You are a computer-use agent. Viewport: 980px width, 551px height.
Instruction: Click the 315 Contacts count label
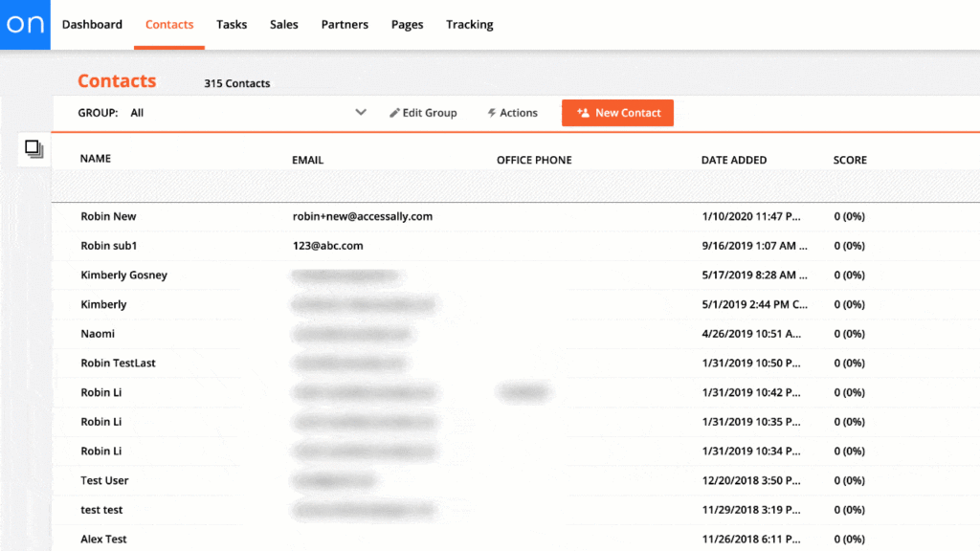point(236,83)
